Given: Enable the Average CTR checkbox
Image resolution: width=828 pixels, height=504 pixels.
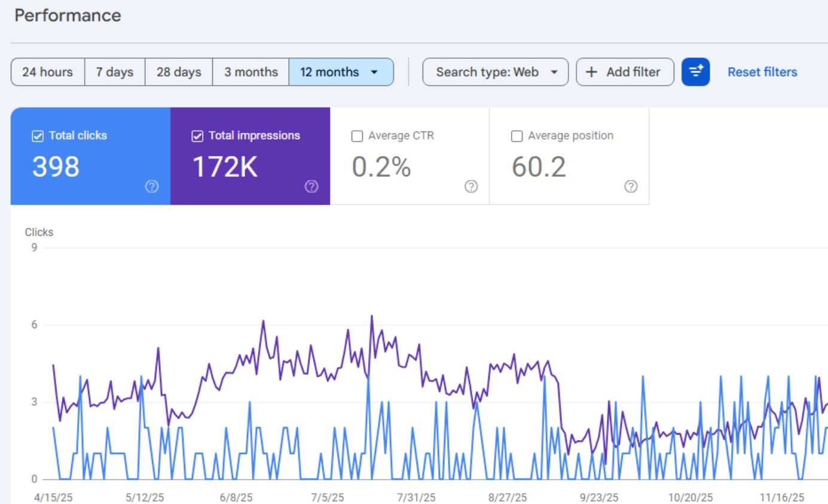Looking at the screenshot, I should click(357, 136).
